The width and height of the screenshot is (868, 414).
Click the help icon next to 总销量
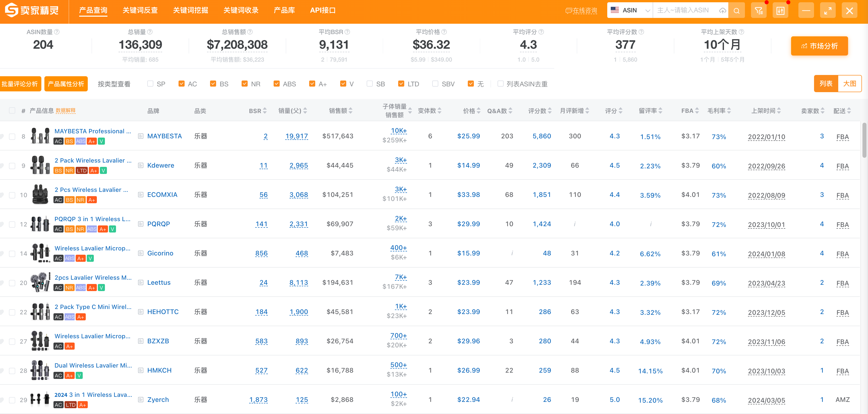(150, 32)
